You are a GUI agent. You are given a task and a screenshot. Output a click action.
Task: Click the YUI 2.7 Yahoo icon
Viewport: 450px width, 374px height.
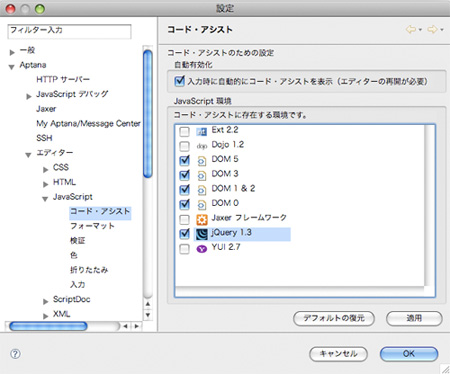(x=202, y=249)
